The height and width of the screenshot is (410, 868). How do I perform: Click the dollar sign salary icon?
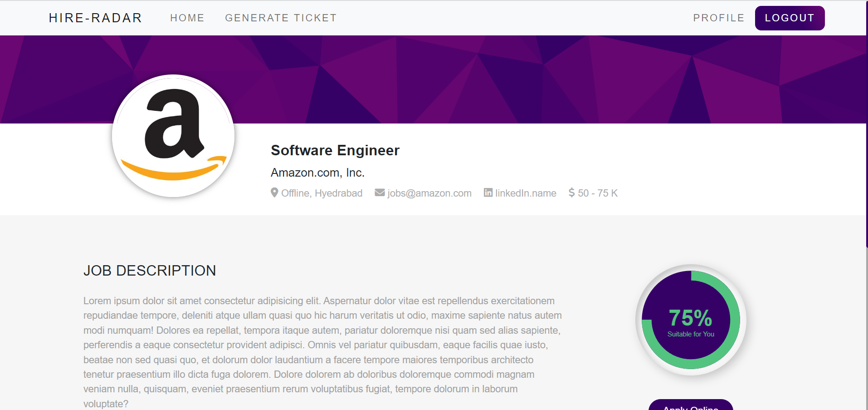pyautogui.click(x=571, y=193)
